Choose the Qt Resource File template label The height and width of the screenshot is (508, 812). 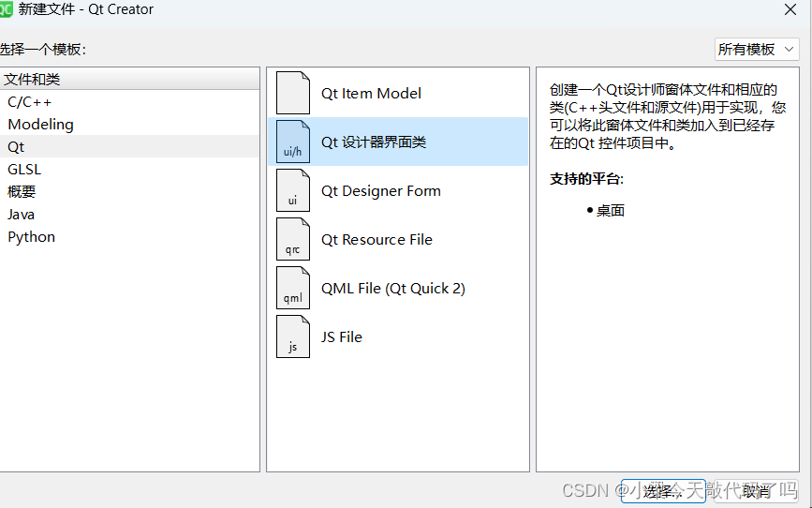click(x=376, y=240)
